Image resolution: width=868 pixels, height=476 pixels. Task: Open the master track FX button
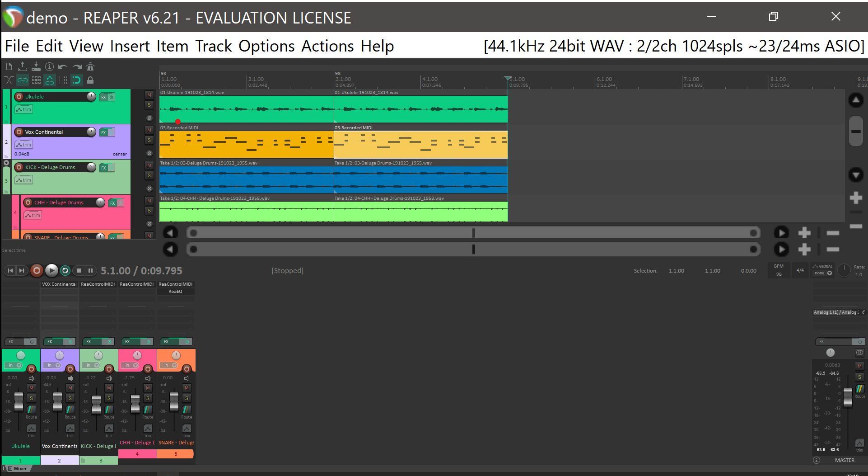coord(834,342)
